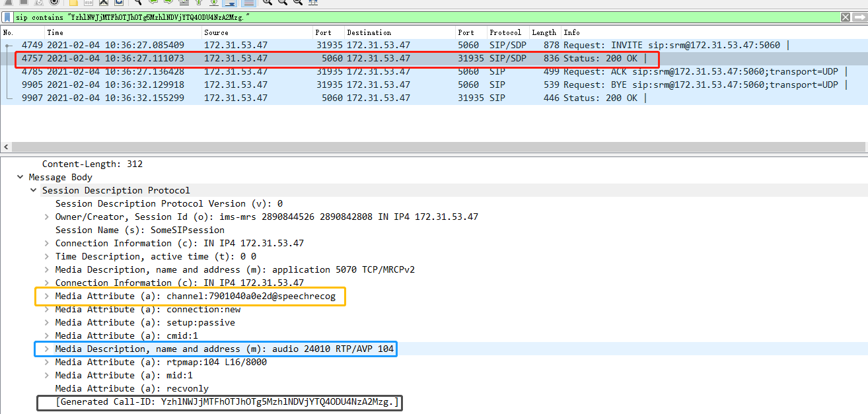Click port 31935 in BYE packet row

pyautogui.click(x=330, y=85)
